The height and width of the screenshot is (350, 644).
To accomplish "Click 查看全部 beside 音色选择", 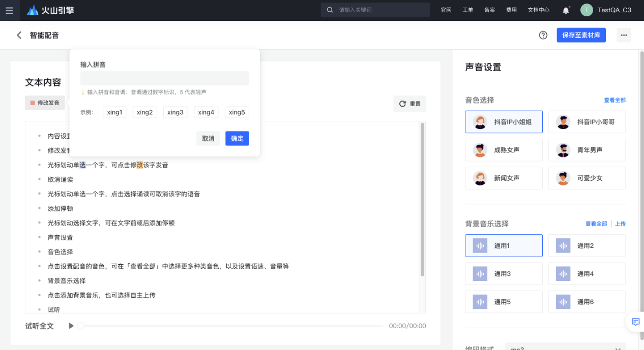I will point(616,100).
